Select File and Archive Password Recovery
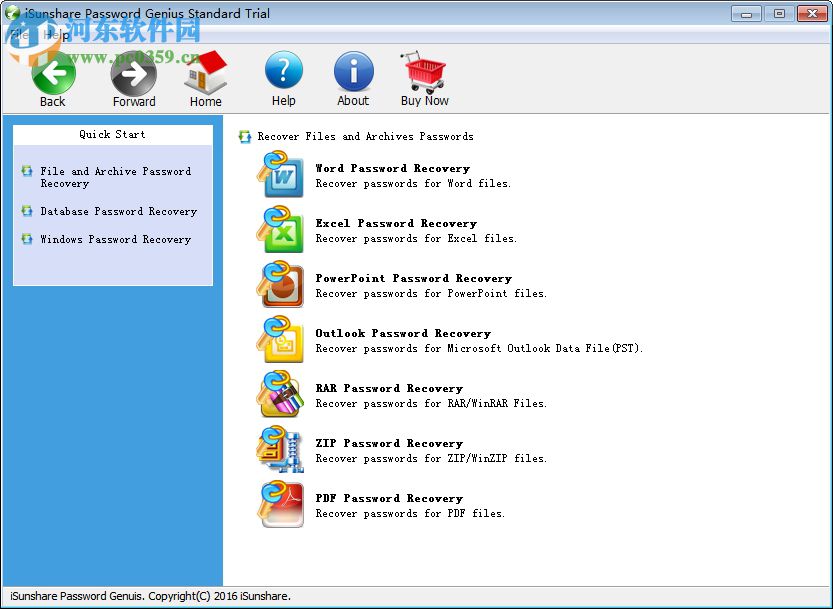Image resolution: width=833 pixels, height=609 pixels. coord(116,177)
